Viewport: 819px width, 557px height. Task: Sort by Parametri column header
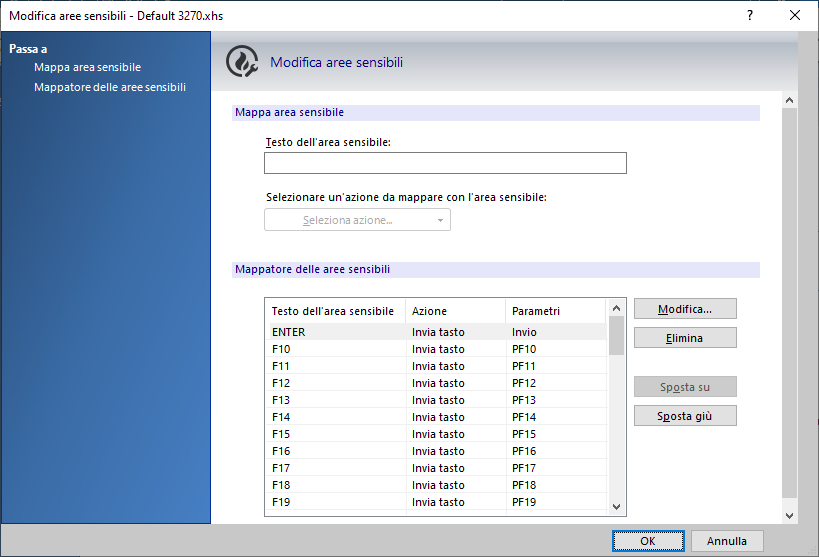(x=554, y=311)
